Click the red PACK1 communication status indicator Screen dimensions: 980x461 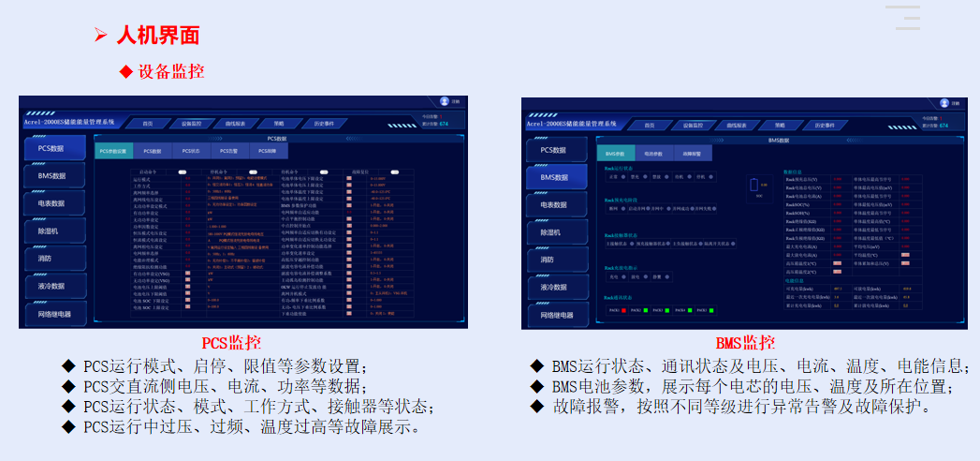point(624,310)
